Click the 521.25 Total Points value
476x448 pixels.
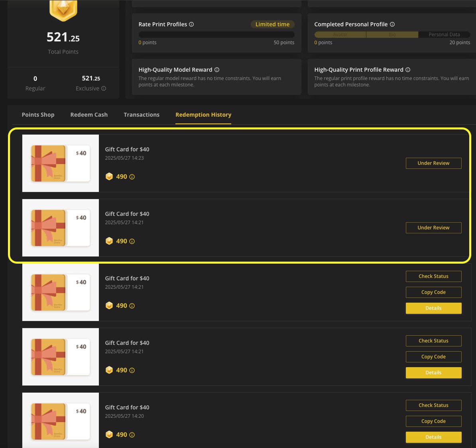pos(63,37)
